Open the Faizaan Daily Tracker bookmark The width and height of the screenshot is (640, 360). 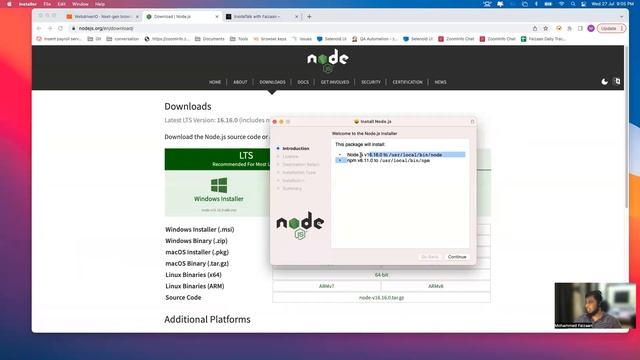click(543, 39)
